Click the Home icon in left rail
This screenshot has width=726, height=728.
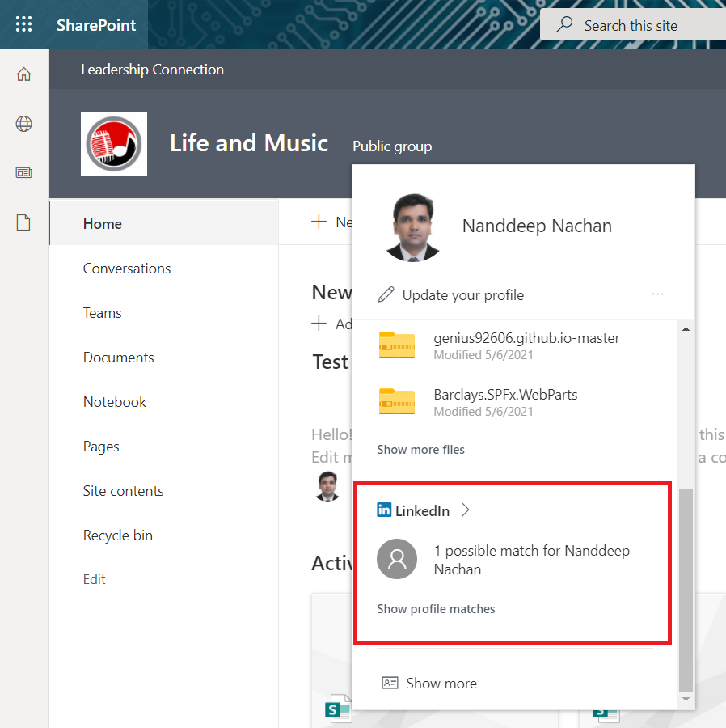click(x=24, y=74)
